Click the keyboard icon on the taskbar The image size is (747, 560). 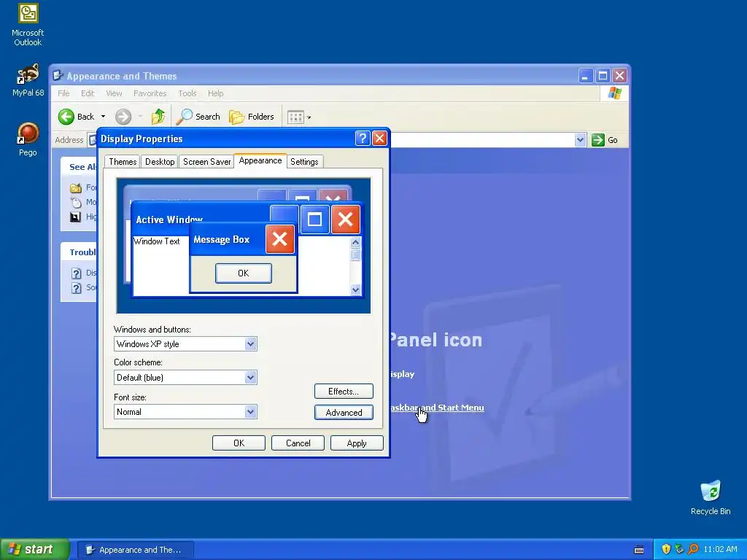(639, 550)
